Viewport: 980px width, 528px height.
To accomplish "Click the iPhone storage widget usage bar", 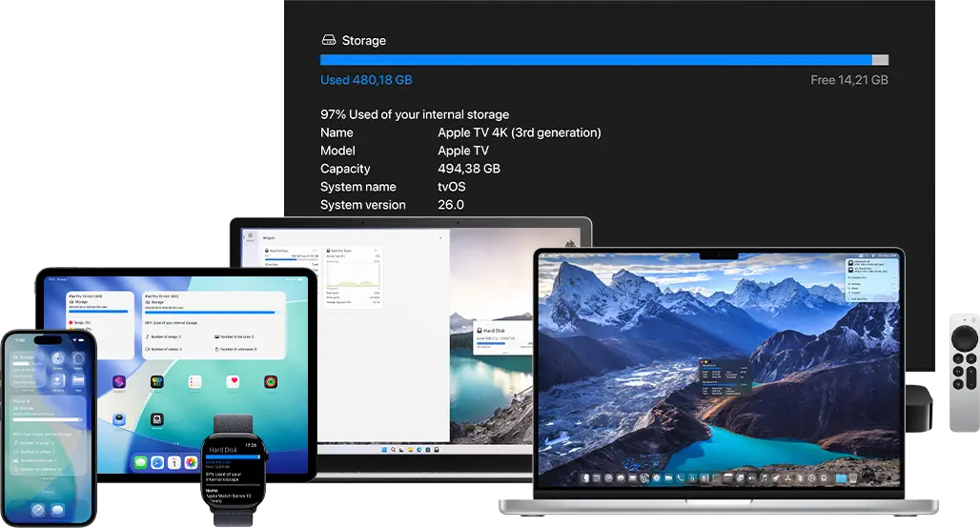I will pos(48,419).
